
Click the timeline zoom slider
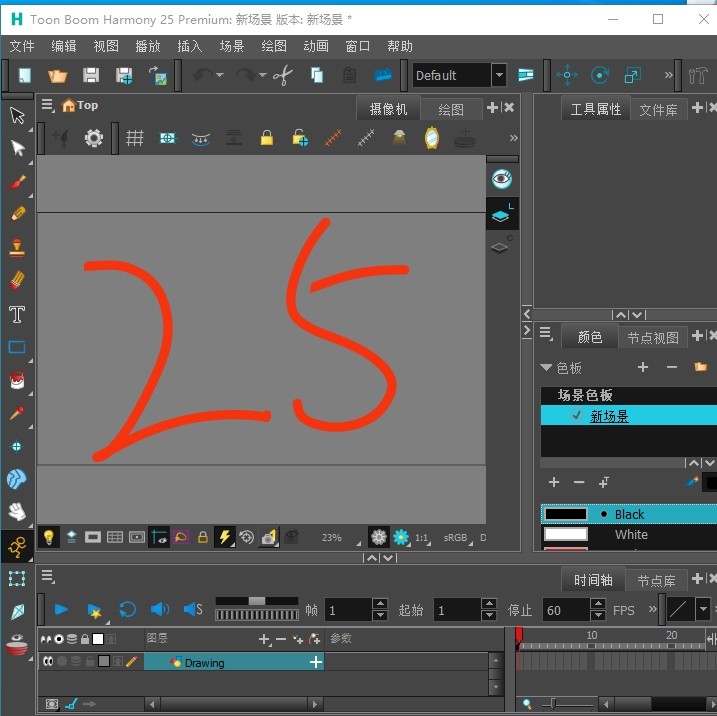coord(567,704)
